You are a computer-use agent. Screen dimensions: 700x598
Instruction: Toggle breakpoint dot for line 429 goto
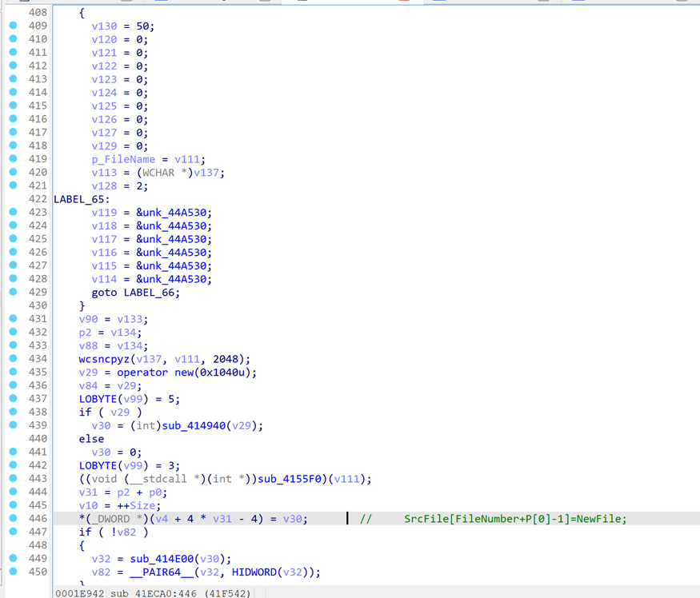(13, 293)
